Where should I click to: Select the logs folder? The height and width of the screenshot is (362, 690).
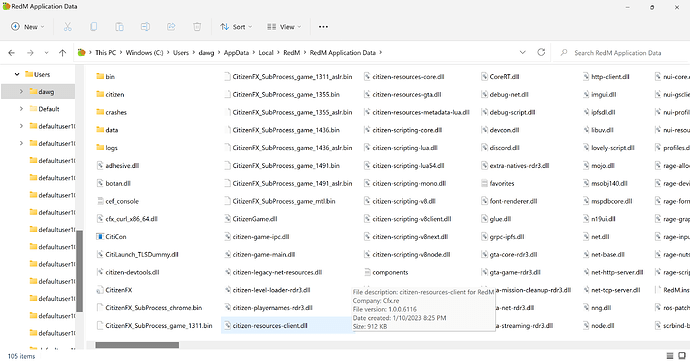(x=107, y=148)
